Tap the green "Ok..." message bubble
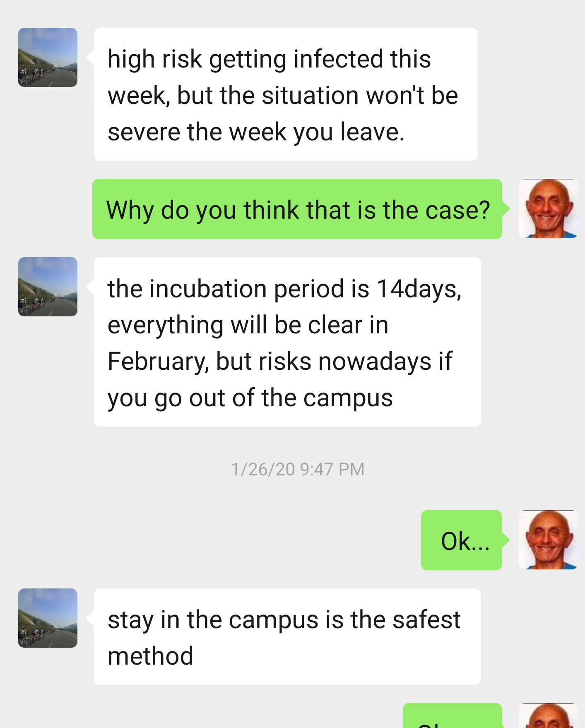585x728 pixels. [x=461, y=540]
